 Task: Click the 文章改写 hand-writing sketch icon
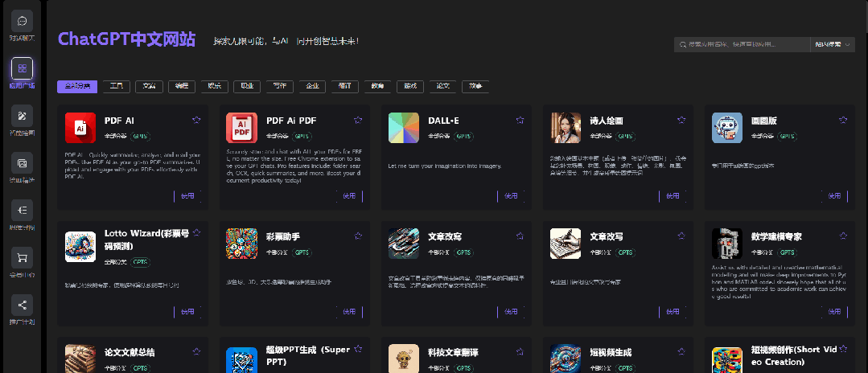pyautogui.click(x=566, y=244)
